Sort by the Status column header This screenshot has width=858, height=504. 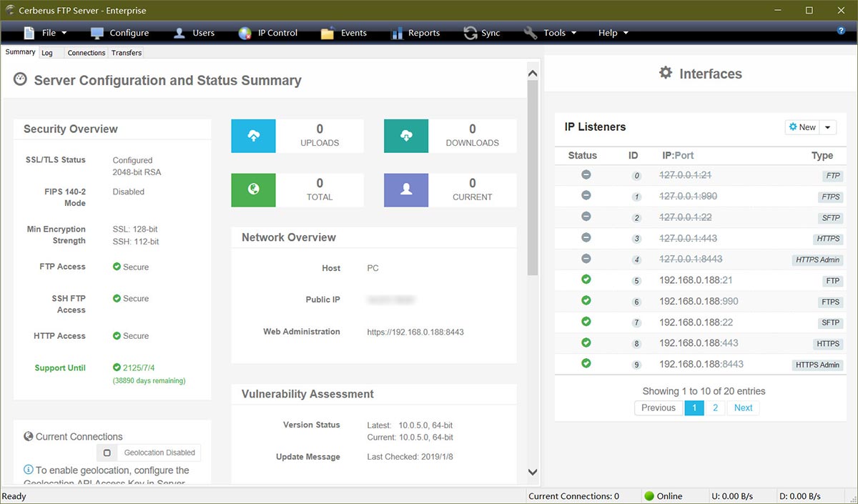(x=582, y=155)
